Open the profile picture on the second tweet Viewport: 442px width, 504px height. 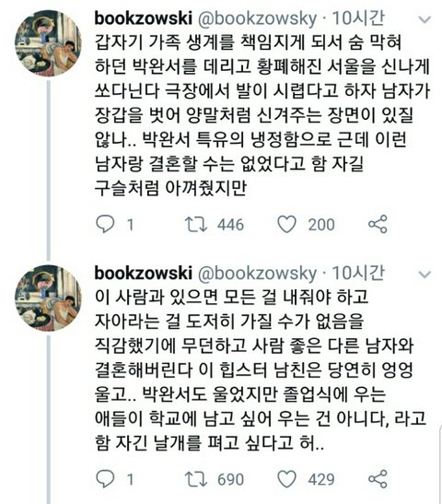48,298
